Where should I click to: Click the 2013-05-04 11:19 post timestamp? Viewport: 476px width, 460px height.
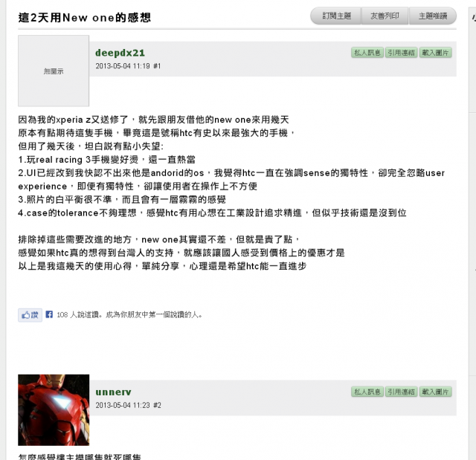(123, 66)
